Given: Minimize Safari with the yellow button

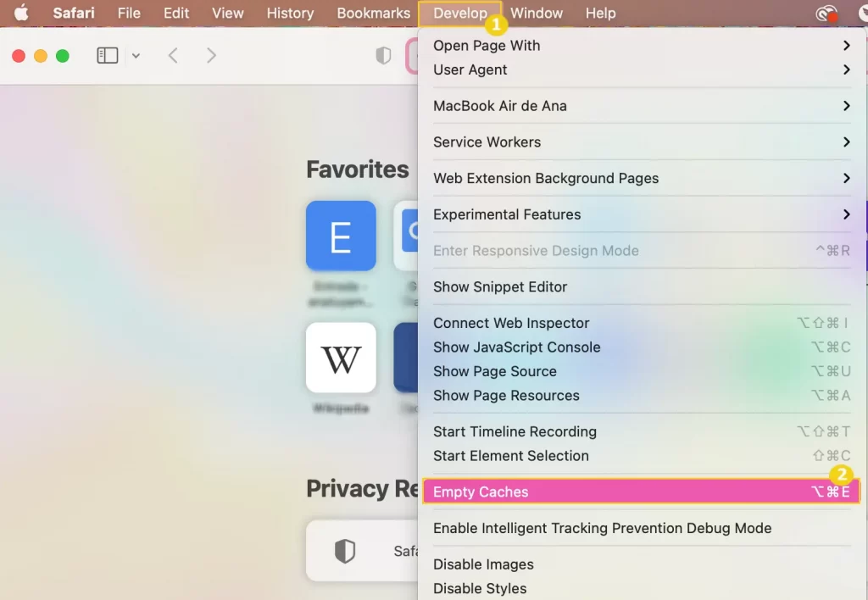Looking at the screenshot, I should [x=41, y=56].
